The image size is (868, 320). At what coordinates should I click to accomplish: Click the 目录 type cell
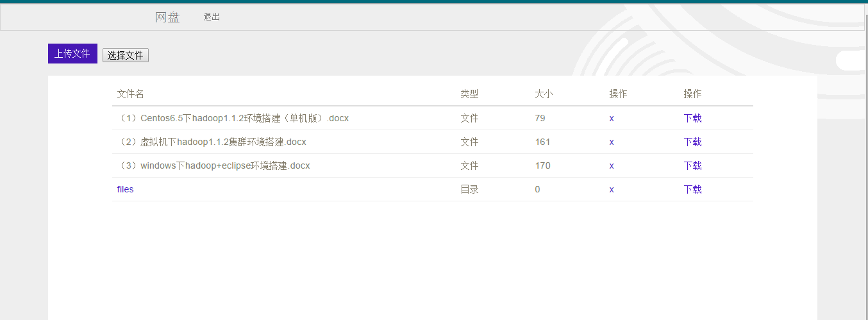(x=469, y=189)
